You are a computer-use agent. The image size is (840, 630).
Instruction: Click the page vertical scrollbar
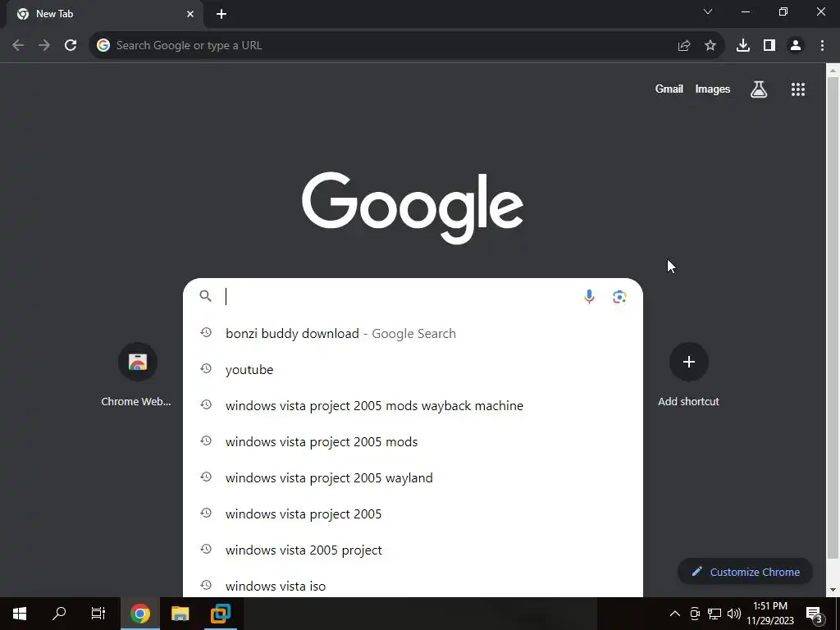click(x=833, y=319)
